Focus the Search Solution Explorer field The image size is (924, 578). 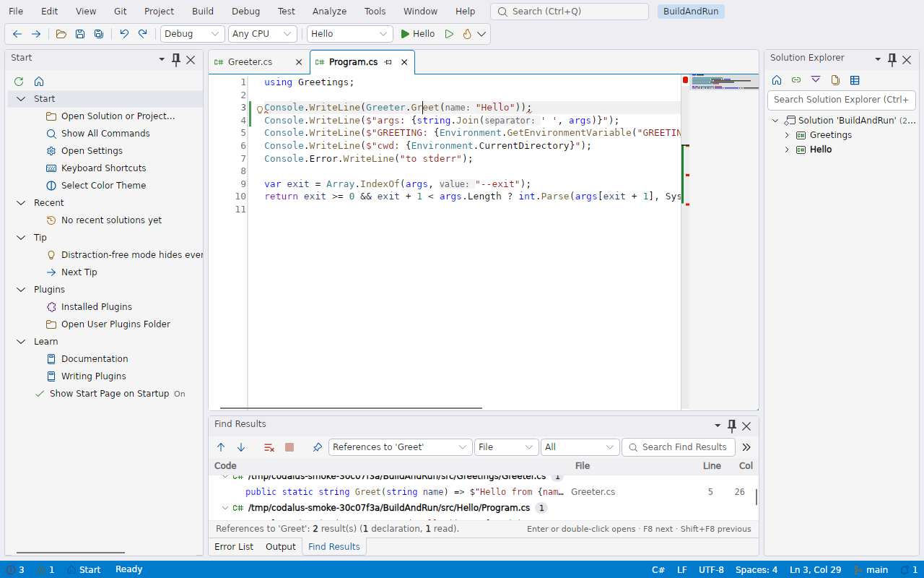click(x=842, y=100)
